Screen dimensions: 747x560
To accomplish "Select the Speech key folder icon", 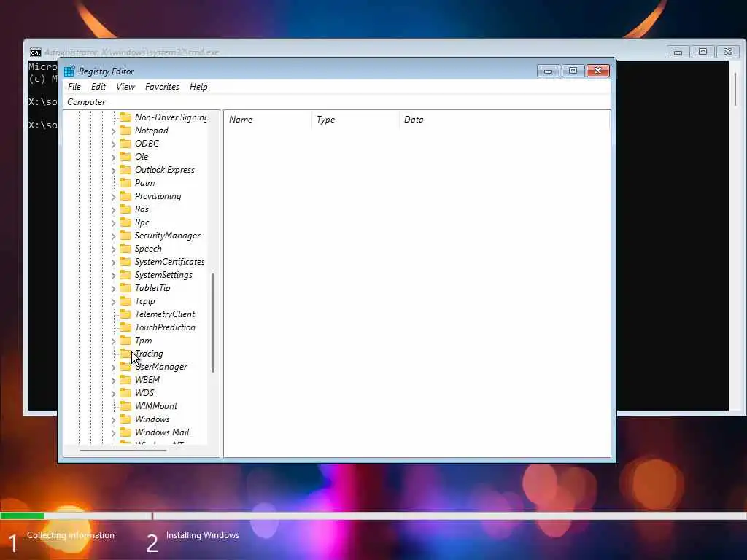I will 125,248.
